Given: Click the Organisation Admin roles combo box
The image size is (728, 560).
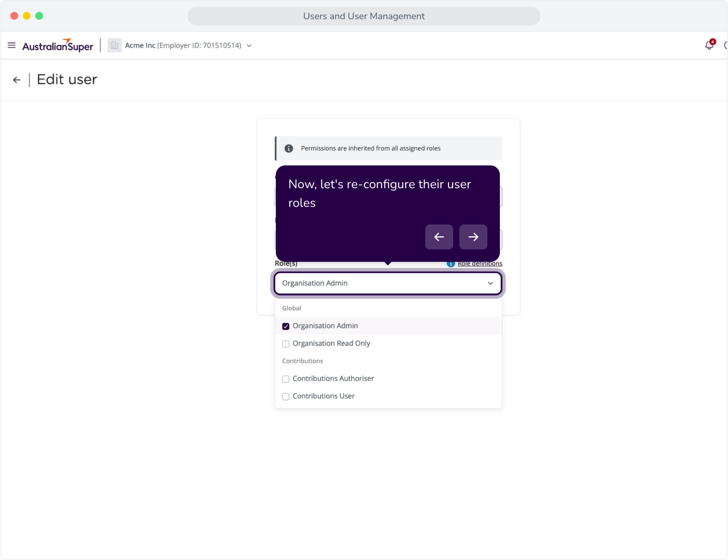Looking at the screenshot, I should click(x=388, y=283).
